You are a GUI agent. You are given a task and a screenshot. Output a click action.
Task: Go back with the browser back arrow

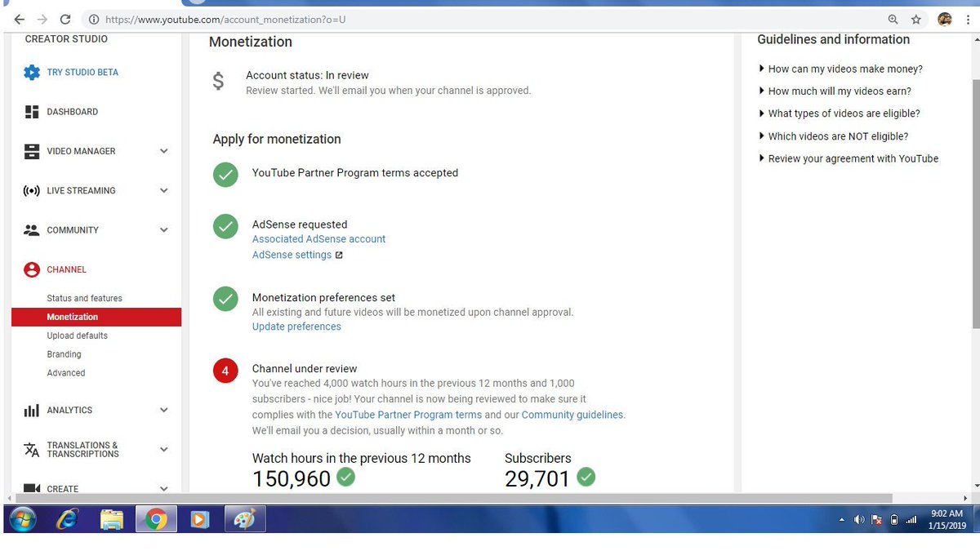pos(19,19)
